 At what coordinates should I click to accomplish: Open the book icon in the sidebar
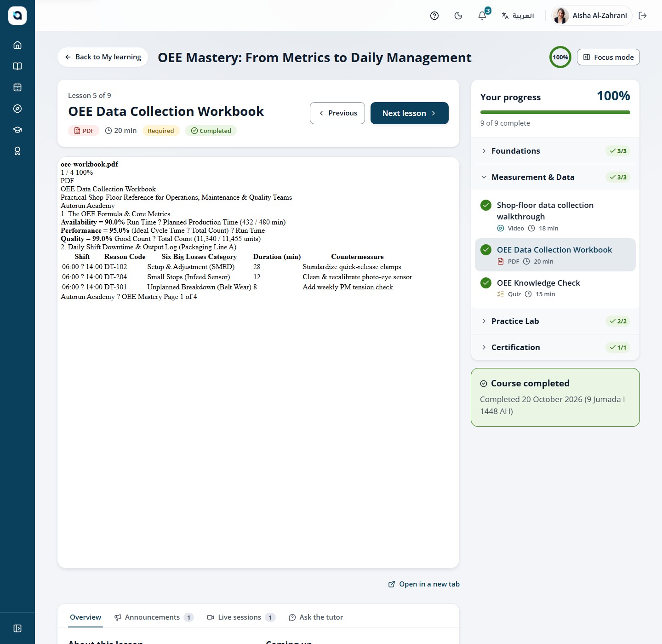pos(17,66)
